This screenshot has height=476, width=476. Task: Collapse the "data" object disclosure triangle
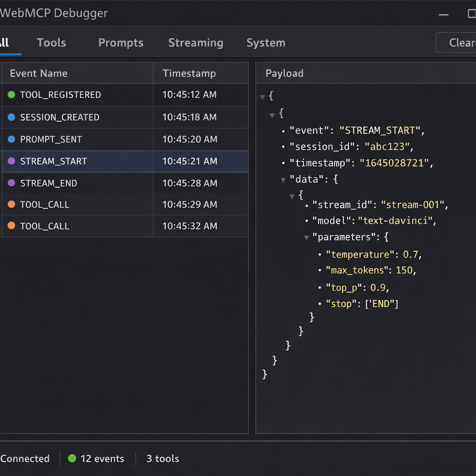coord(283,179)
